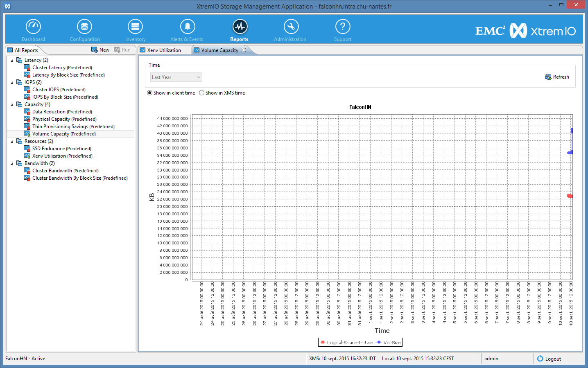The image size is (588, 368).
Task: Open Alerts & Events bell icon
Action: tap(187, 27)
